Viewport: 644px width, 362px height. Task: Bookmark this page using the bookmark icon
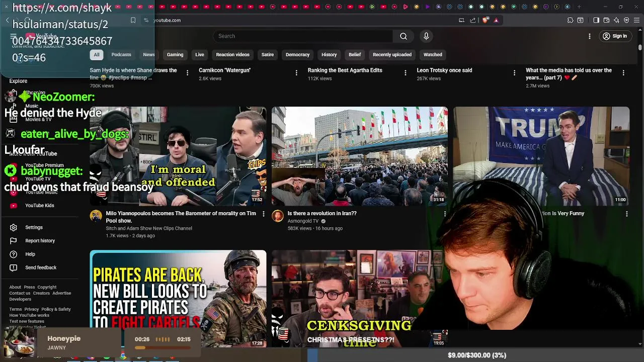tap(133, 20)
